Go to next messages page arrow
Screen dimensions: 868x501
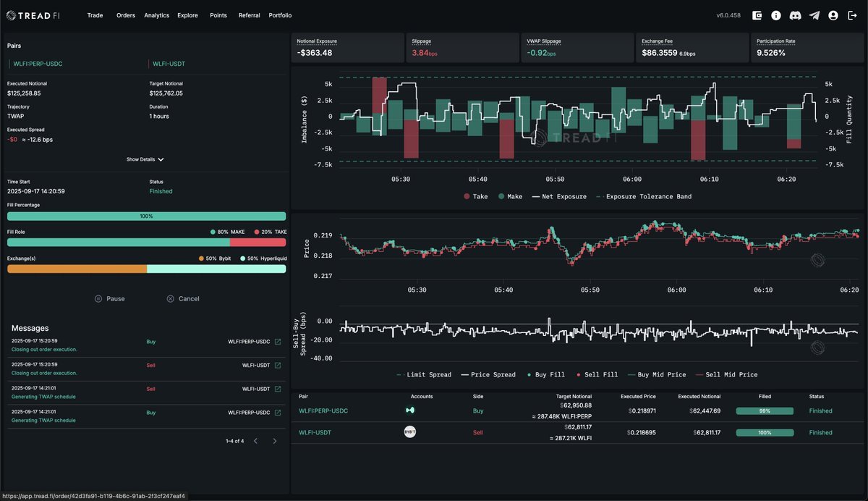274,441
